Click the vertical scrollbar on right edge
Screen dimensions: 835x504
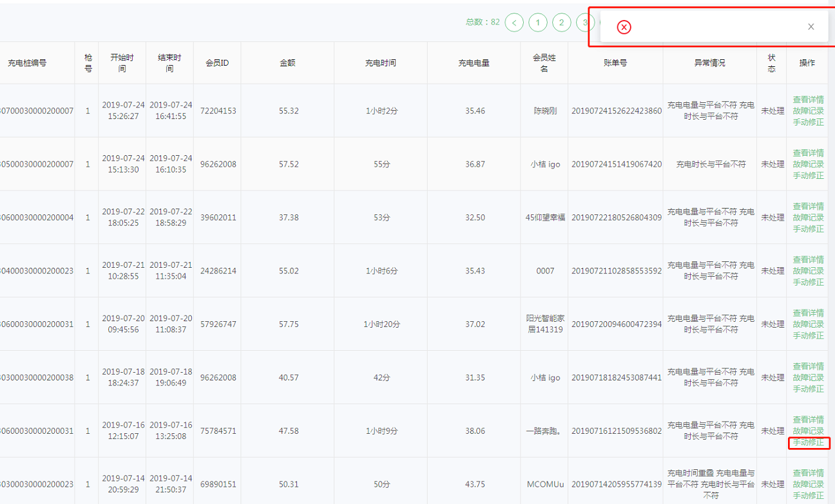(831, 257)
